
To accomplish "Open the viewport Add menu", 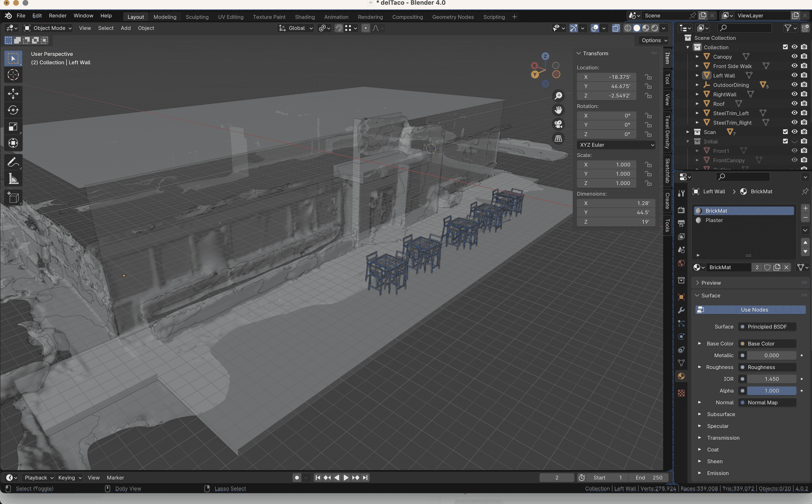I will 126,28.
